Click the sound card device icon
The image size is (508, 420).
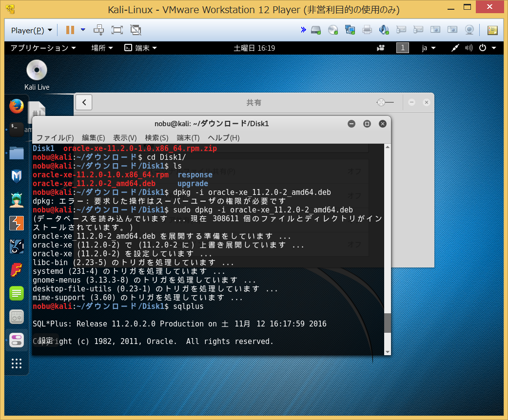384,30
